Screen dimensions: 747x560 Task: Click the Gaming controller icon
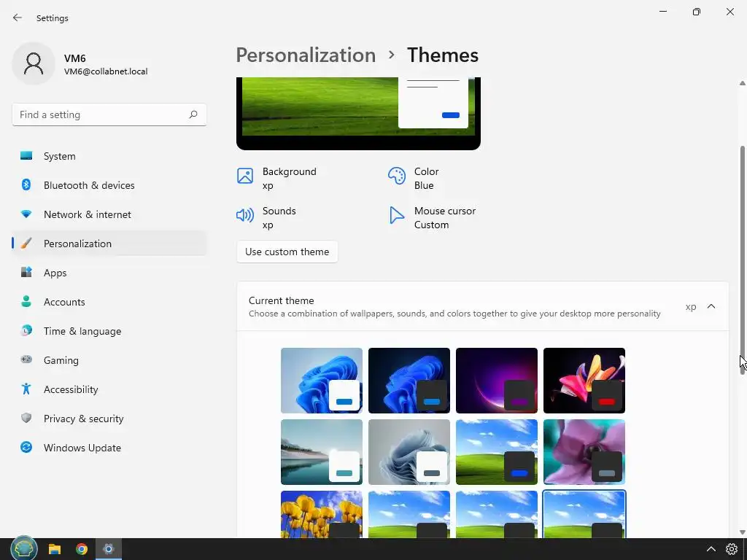coord(26,359)
